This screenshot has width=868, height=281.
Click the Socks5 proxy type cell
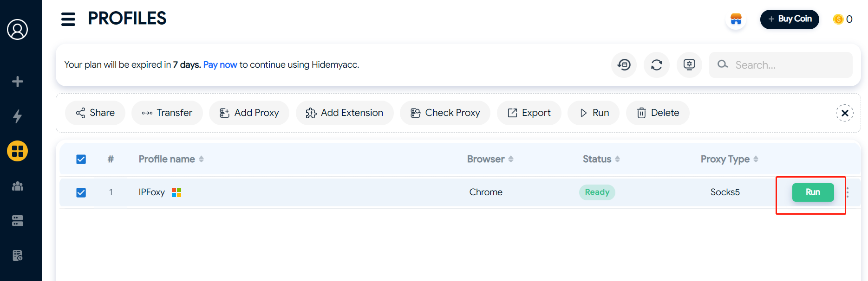[x=725, y=192]
